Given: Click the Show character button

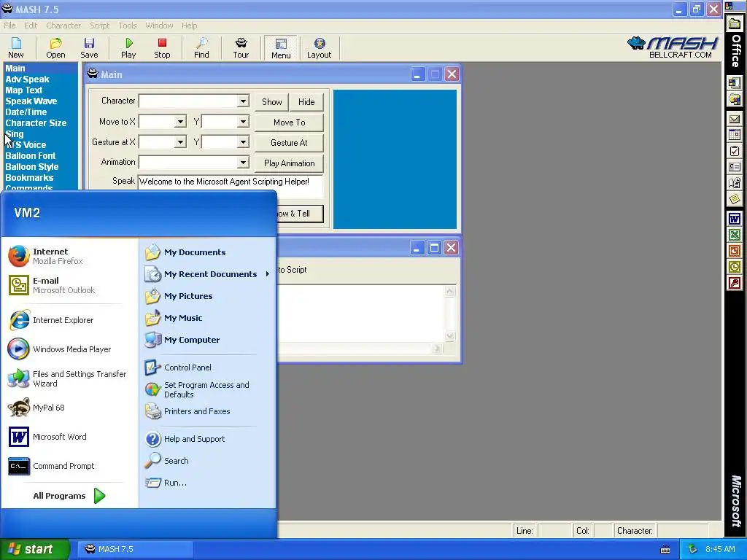Looking at the screenshot, I should coord(271,102).
